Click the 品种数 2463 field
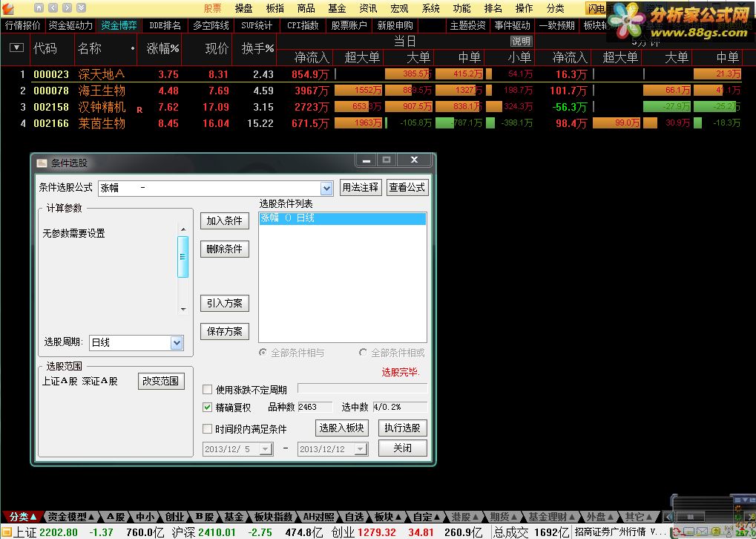The width and height of the screenshot is (756, 539). (315, 407)
